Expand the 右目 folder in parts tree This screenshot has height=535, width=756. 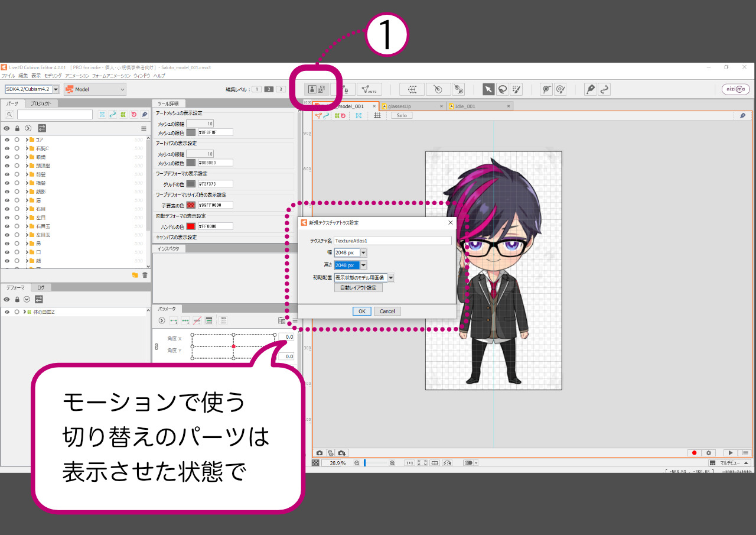click(x=26, y=209)
